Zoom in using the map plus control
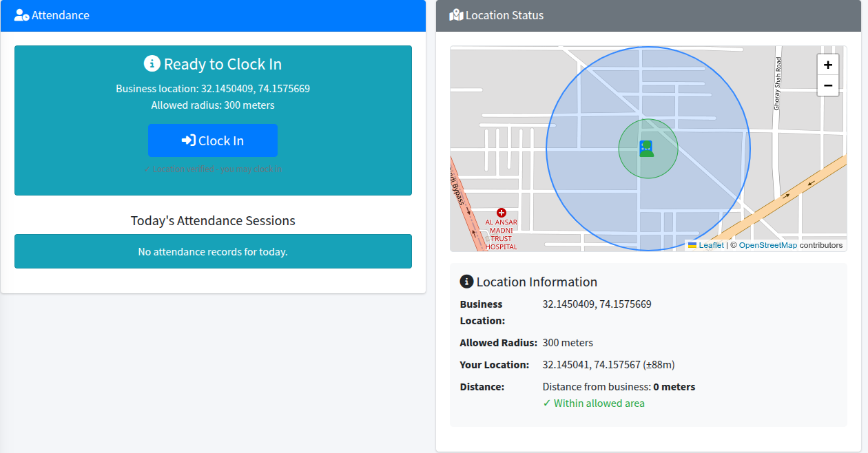868x453 pixels. (827, 64)
